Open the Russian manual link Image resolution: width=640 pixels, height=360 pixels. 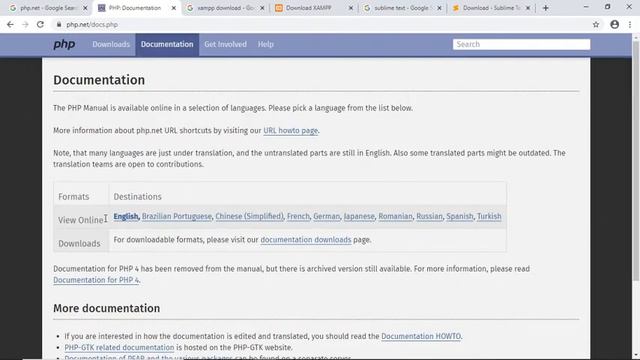(429, 216)
